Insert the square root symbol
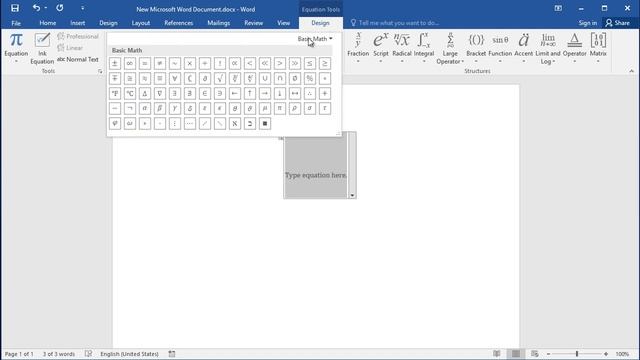The image size is (640, 360). pyautogui.click(x=220, y=78)
